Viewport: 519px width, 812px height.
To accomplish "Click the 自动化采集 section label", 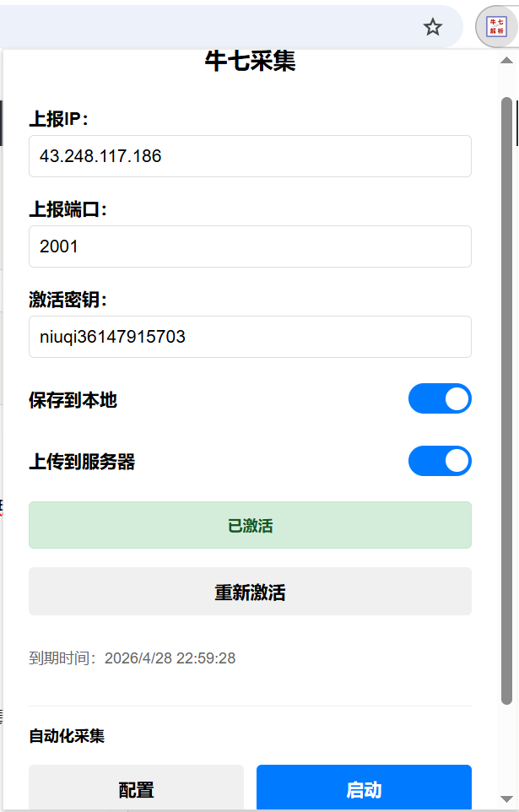I will tap(67, 736).
